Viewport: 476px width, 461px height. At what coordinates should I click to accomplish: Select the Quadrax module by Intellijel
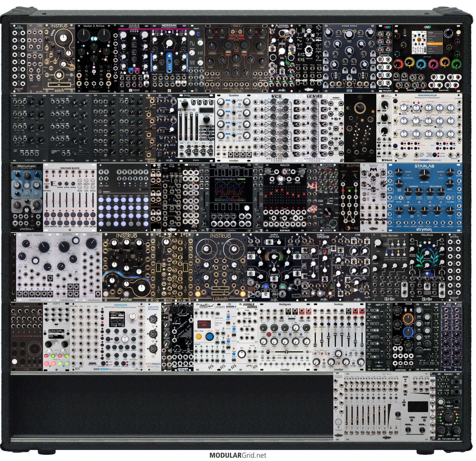[x=234, y=128]
